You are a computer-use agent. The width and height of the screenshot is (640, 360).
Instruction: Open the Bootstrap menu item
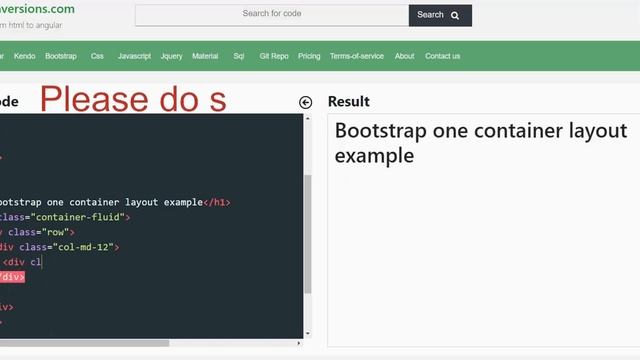tap(61, 56)
